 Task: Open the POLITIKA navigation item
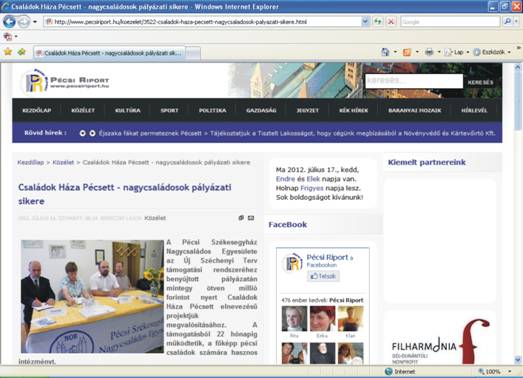tap(213, 110)
